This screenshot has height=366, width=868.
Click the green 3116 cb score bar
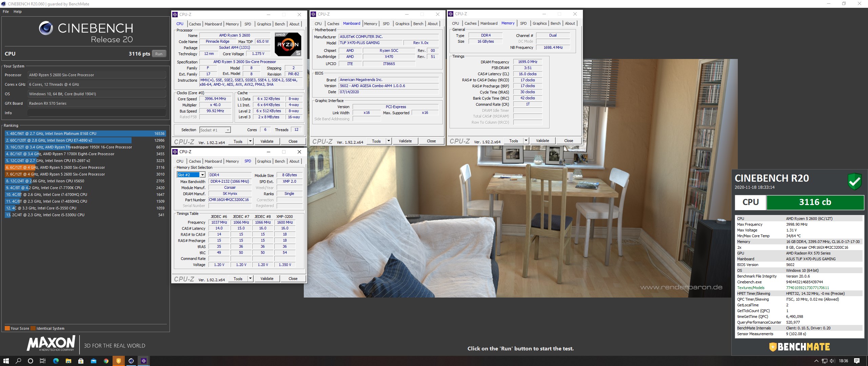pyautogui.click(x=815, y=202)
